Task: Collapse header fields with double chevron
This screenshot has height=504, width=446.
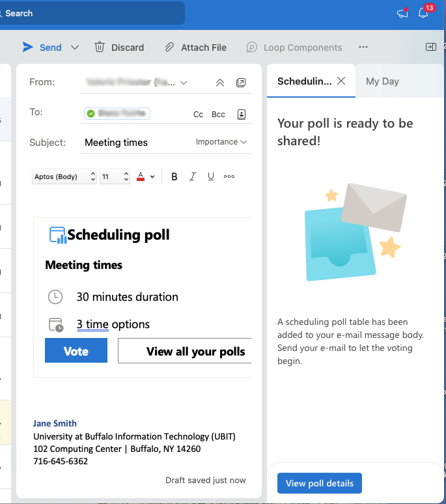Action: pyautogui.click(x=220, y=83)
